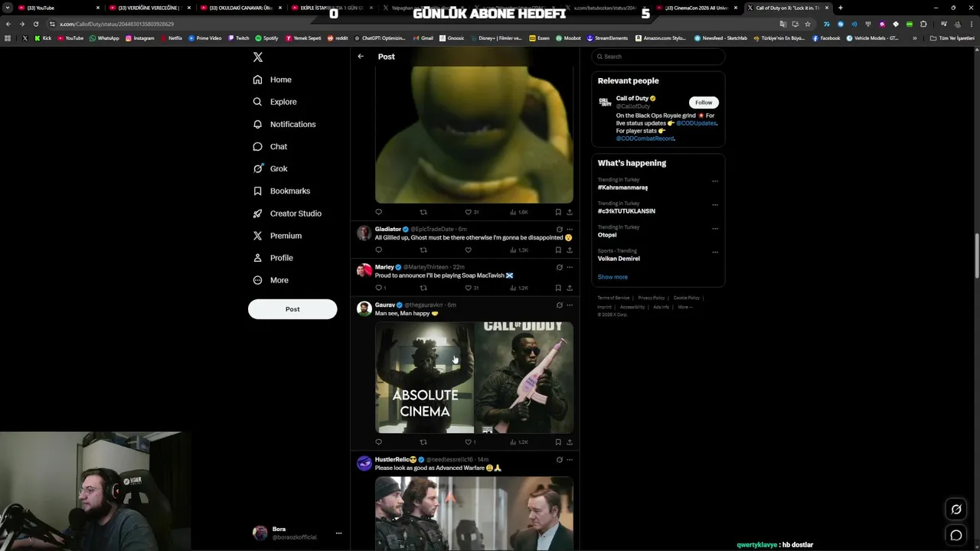Open the Spotify bookmark

(x=267, y=38)
